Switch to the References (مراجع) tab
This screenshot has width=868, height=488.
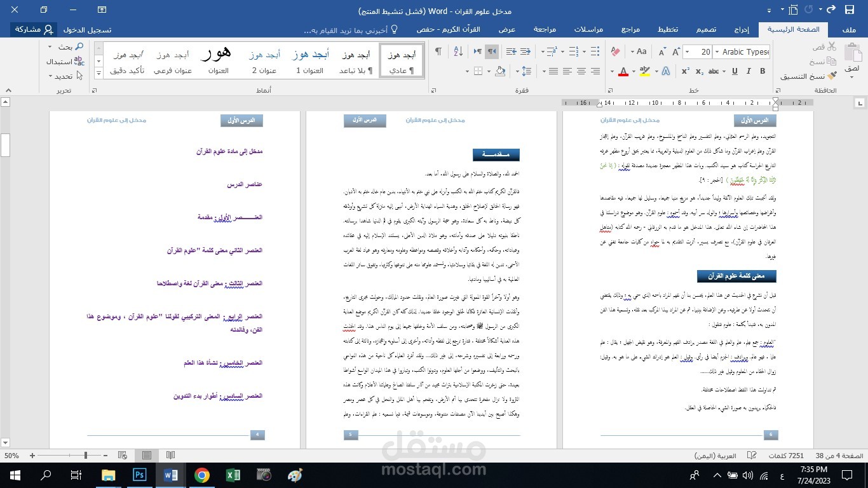(630, 30)
